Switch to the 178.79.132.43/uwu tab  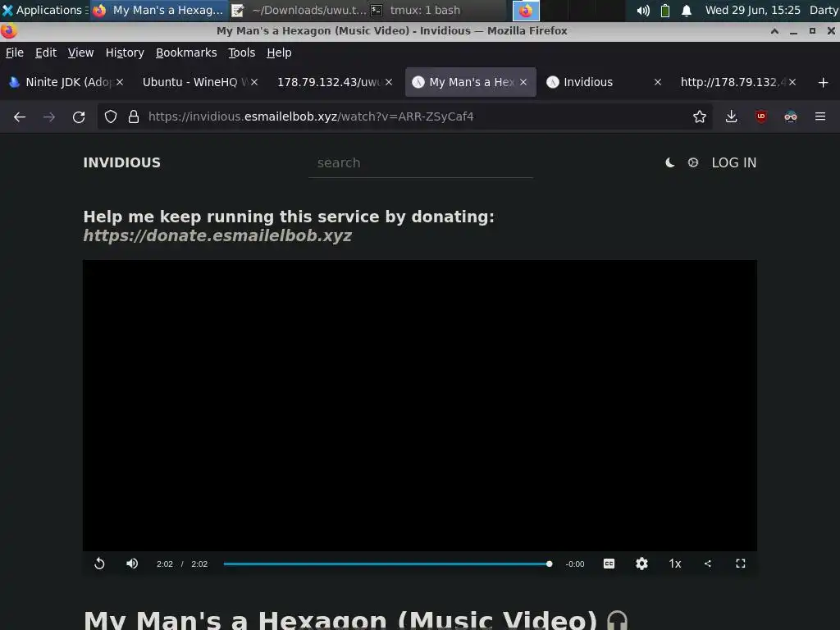[330, 82]
